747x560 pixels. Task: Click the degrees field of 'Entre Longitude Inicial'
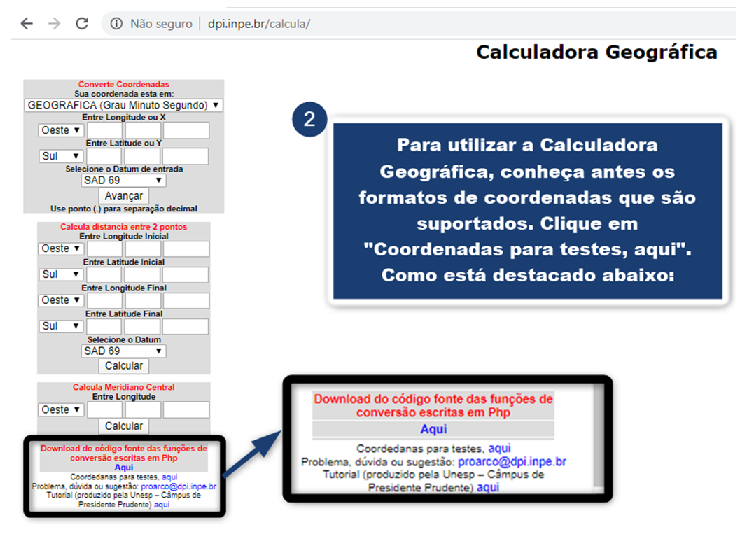[x=105, y=249]
